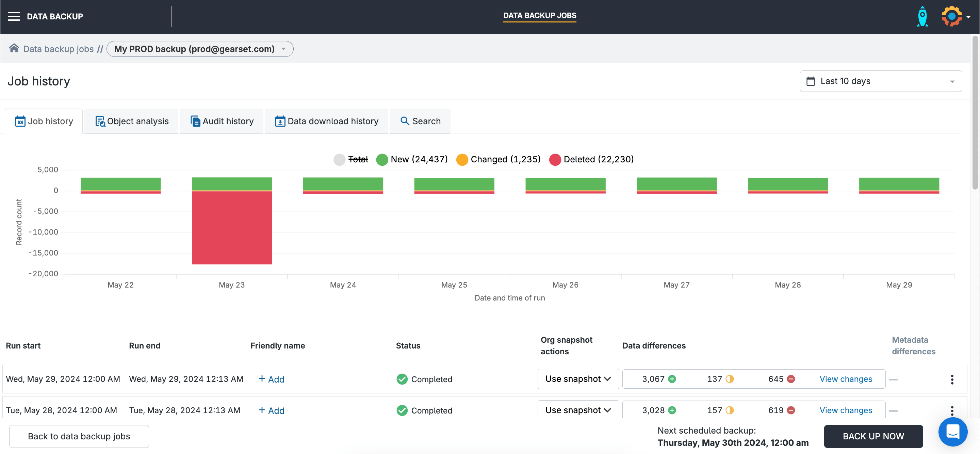Toggle the New records legend series
980x454 pixels.
(412, 160)
